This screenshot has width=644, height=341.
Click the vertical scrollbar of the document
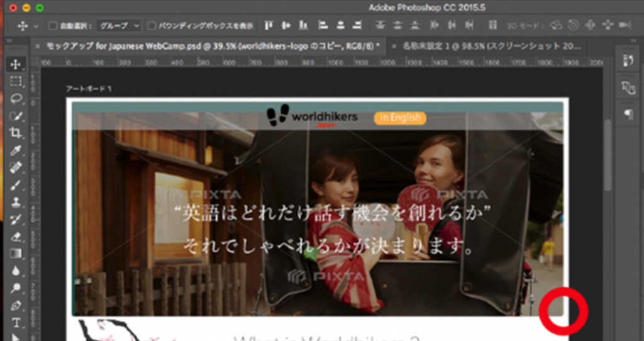coord(608,155)
